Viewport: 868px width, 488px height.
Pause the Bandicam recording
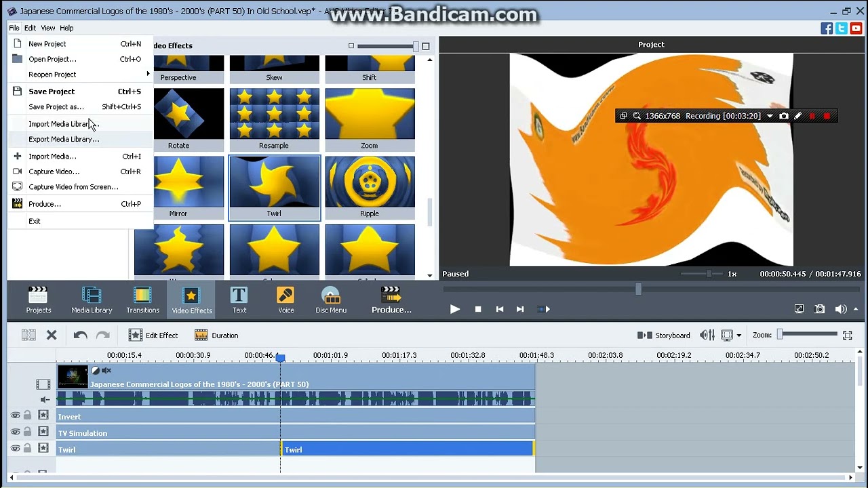coord(812,116)
